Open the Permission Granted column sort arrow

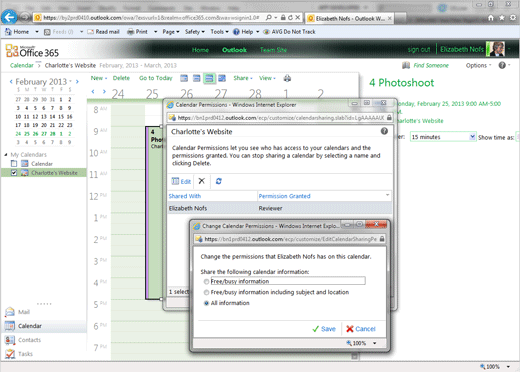(x=387, y=195)
